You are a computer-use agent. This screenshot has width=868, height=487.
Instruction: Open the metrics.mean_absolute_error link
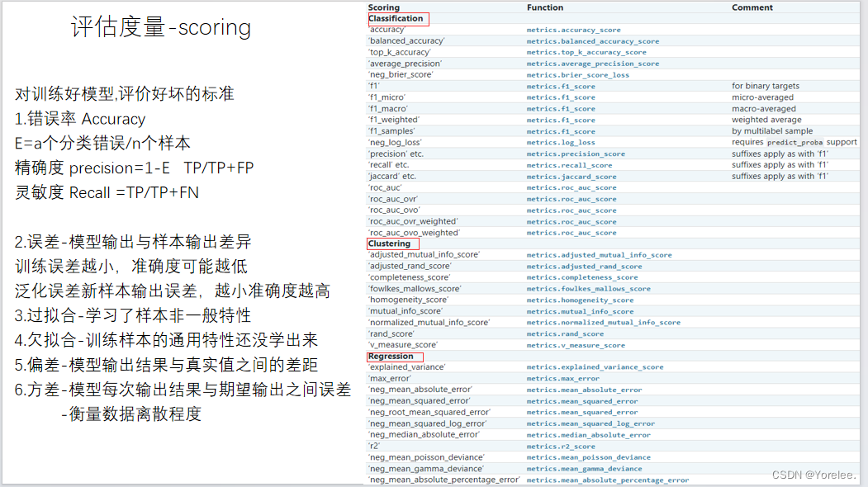(584, 390)
